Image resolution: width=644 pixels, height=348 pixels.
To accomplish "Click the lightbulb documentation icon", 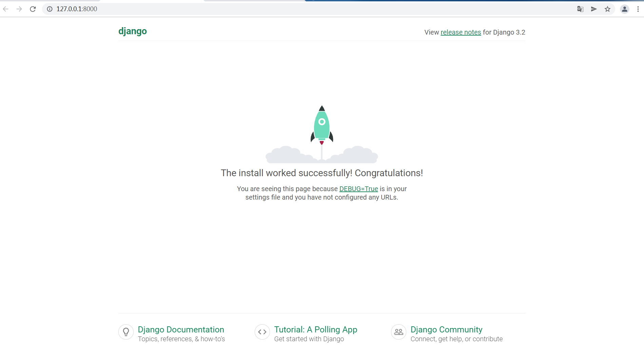I will click(126, 332).
